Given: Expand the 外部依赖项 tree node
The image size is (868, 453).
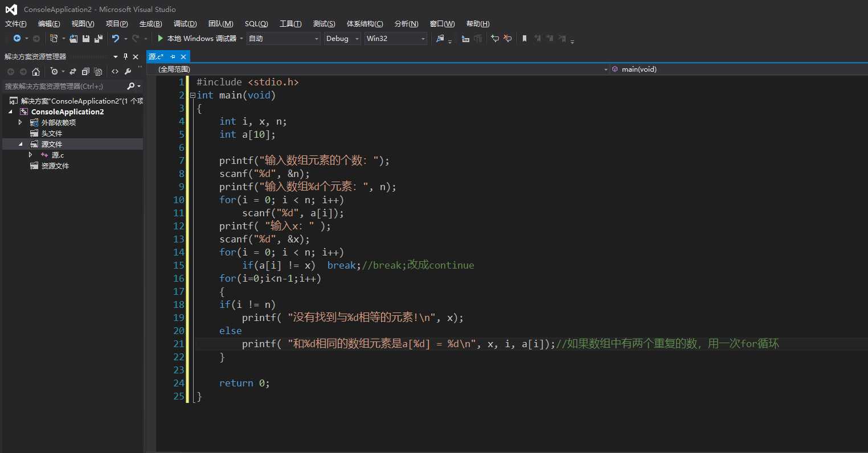Looking at the screenshot, I should [21, 122].
